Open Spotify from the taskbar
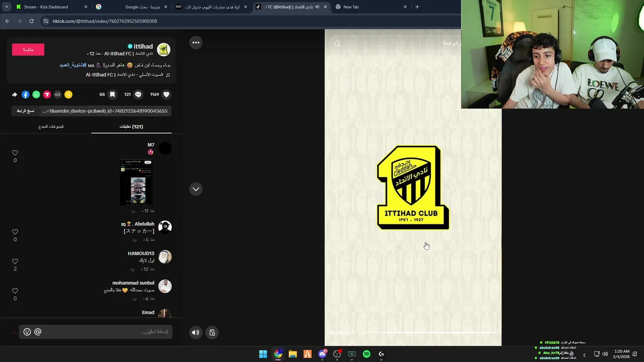The height and width of the screenshot is (362, 644). pyautogui.click(x=366, y=354)
